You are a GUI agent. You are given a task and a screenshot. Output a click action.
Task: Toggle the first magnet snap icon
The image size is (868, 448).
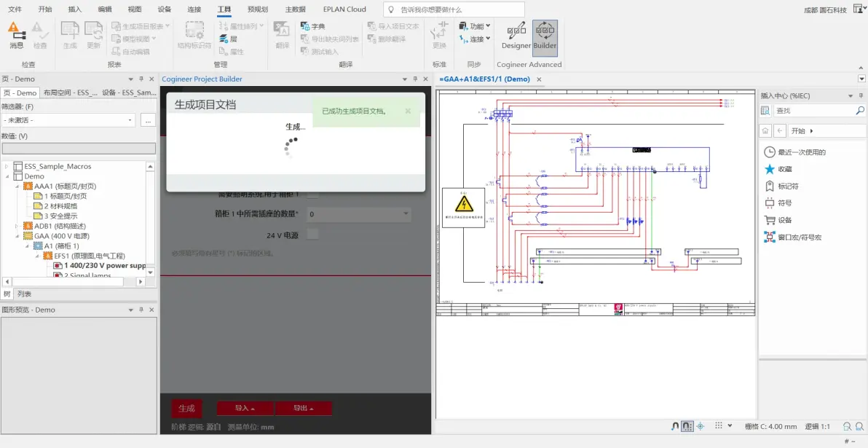675,426
